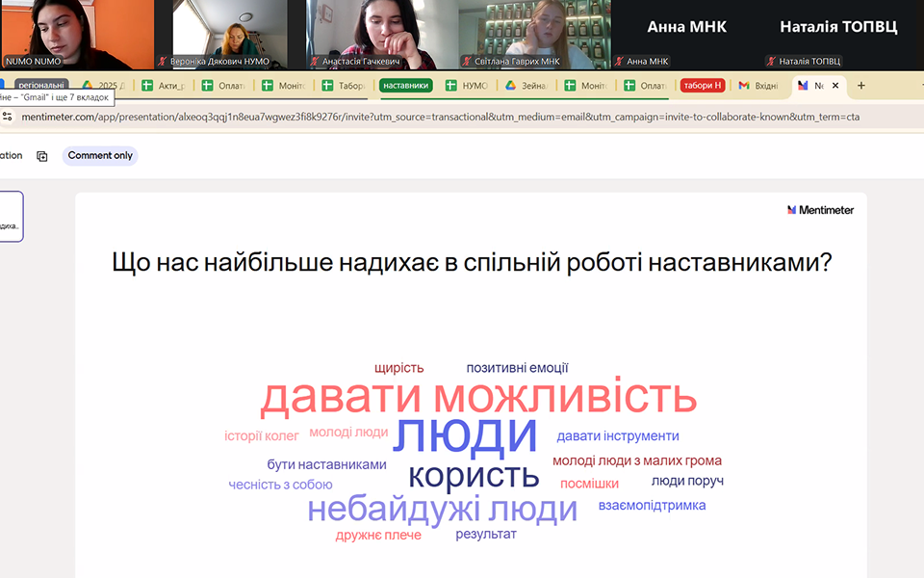Click Mentimeter favicon on the active tab
The height and width of the screenshot is (578, 924).
click(803, 86)
